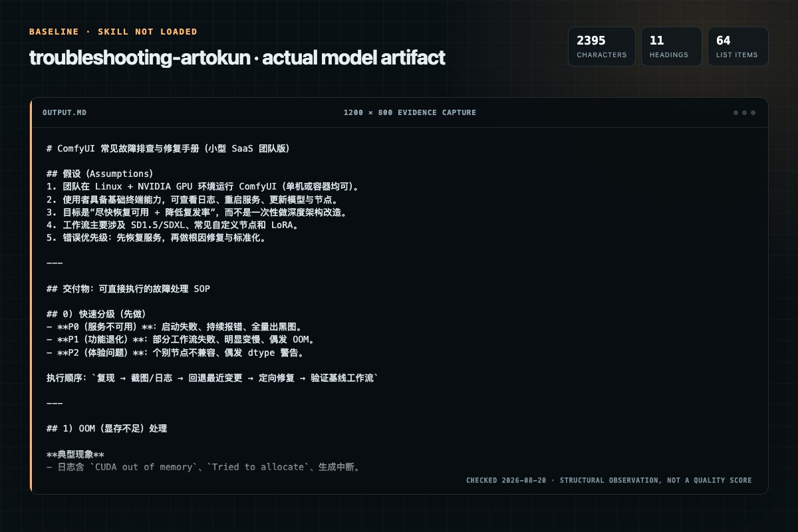Click the '## 1) OOM（显存不足）处理' heading
Screen dimensions: 798x532
tap(107, 429)
